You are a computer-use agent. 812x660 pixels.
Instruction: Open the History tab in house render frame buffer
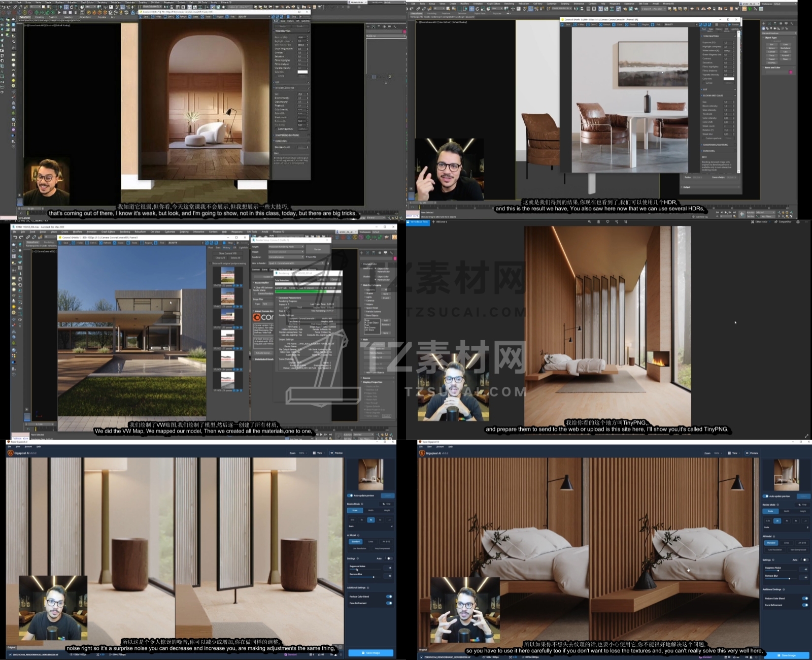(226, 248)
